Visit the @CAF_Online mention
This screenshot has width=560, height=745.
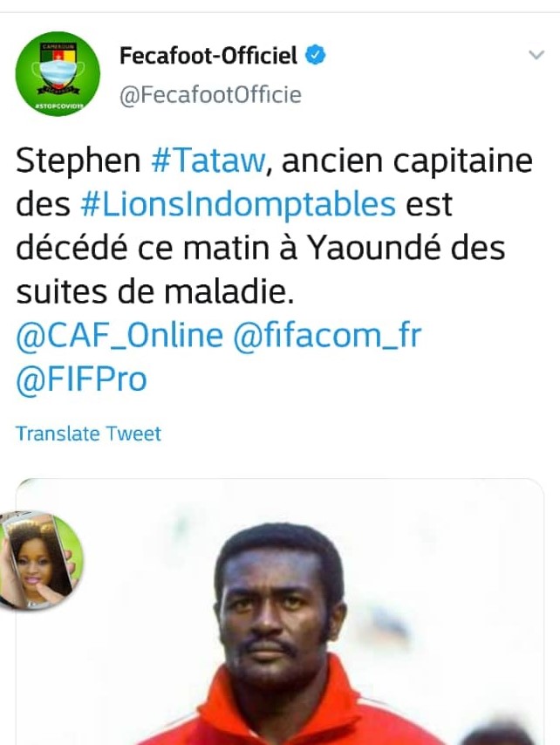click(x=120, y=336)
